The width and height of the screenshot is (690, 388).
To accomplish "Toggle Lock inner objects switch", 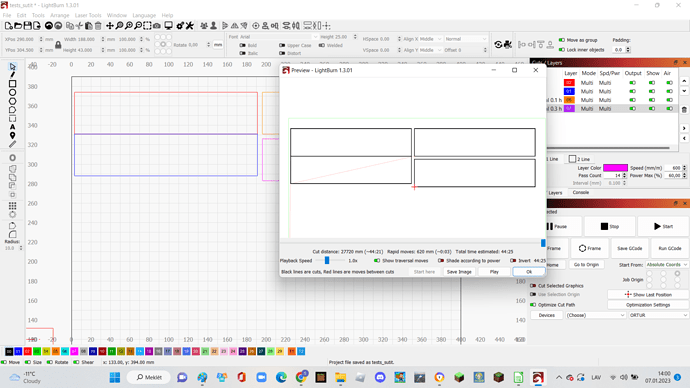I will coord(562,50).
